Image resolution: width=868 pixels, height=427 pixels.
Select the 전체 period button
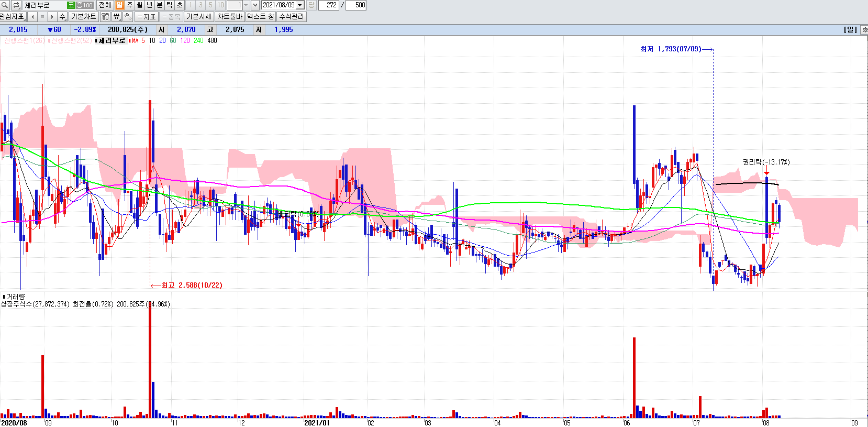[x=105, y=5]
